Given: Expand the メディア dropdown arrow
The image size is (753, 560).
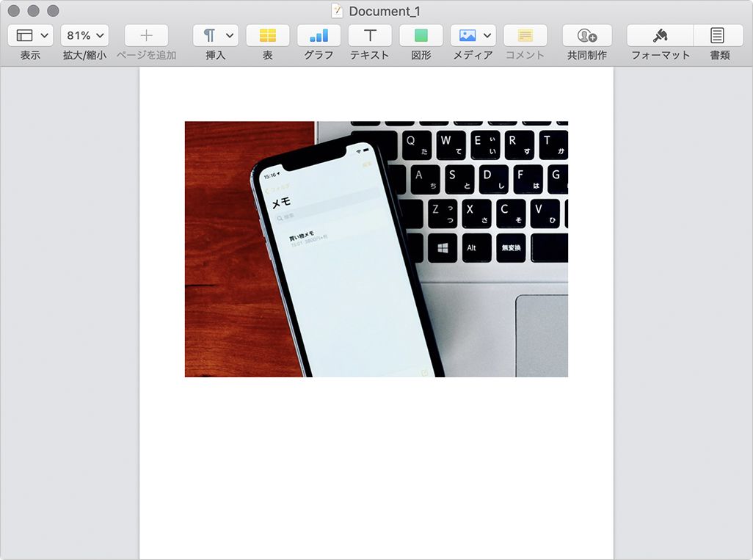Looking at the screenshot, I should [x=487, y=35].
